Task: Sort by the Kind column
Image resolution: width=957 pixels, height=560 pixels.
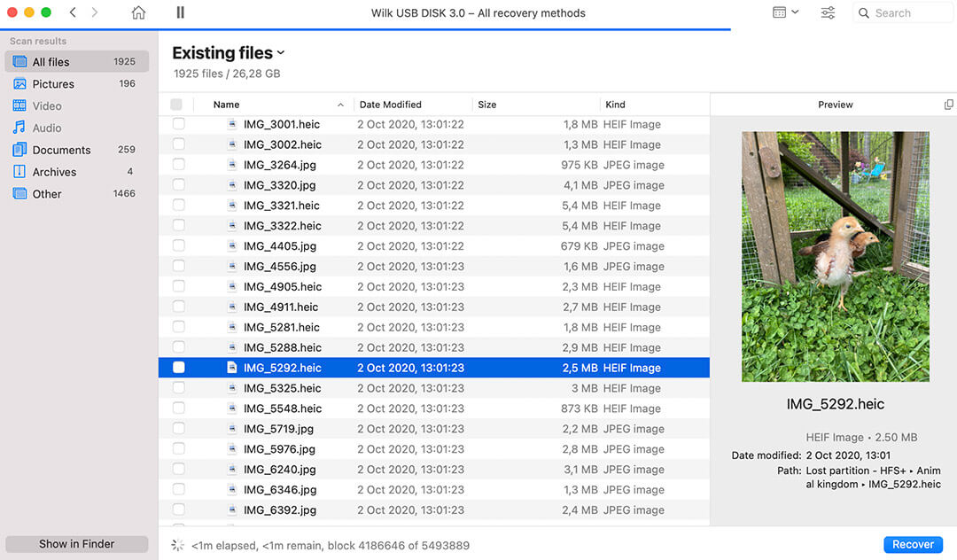Action: [615, 105]
